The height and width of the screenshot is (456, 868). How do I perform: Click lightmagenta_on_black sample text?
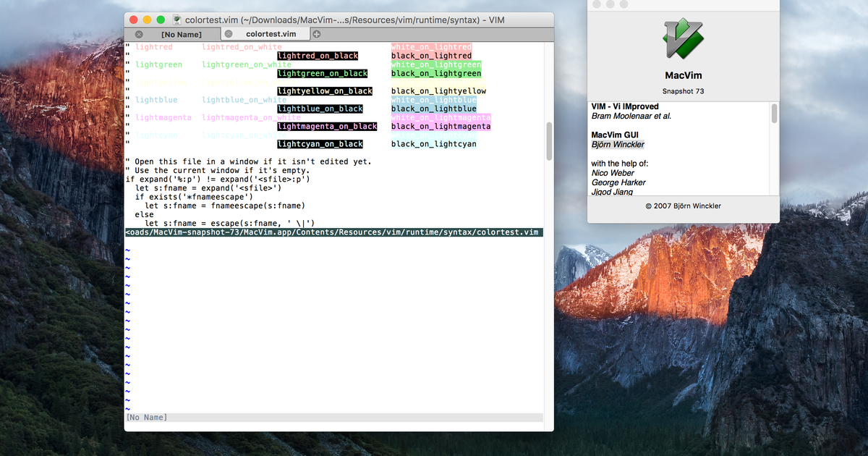(327, 126)
